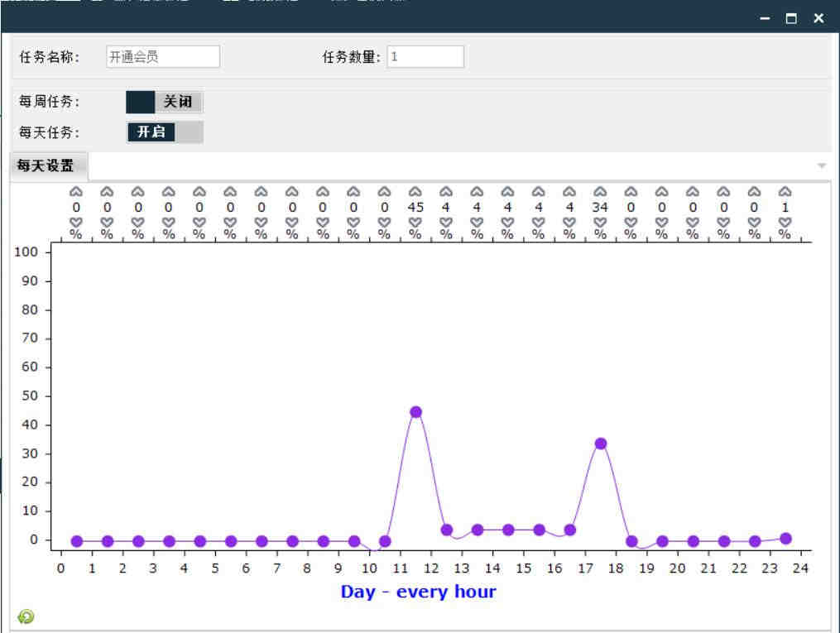The width and height of the screenshot is (840, 633).
Task: Click down arrow for the hour 0-1 slot
Action: 76,222
